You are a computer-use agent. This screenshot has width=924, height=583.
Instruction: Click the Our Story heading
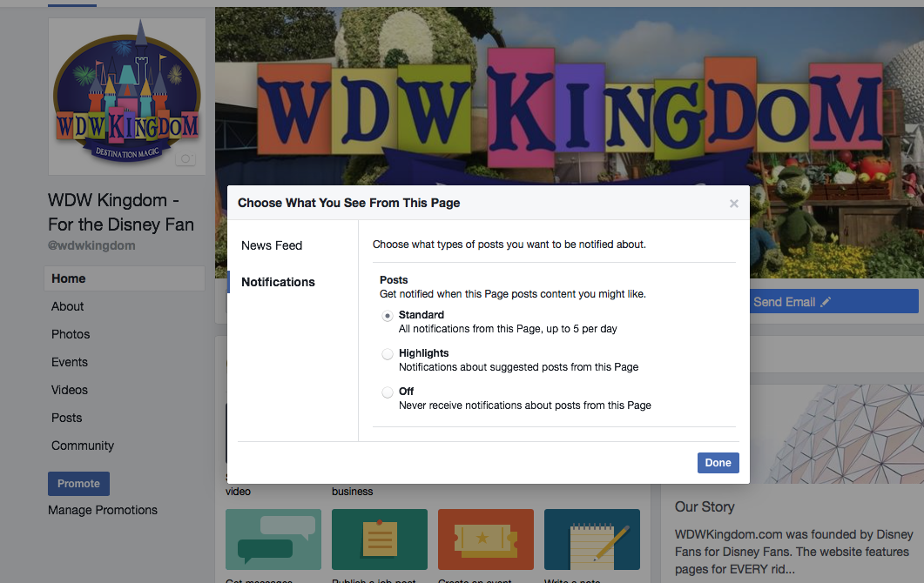[x=705, y=507]
